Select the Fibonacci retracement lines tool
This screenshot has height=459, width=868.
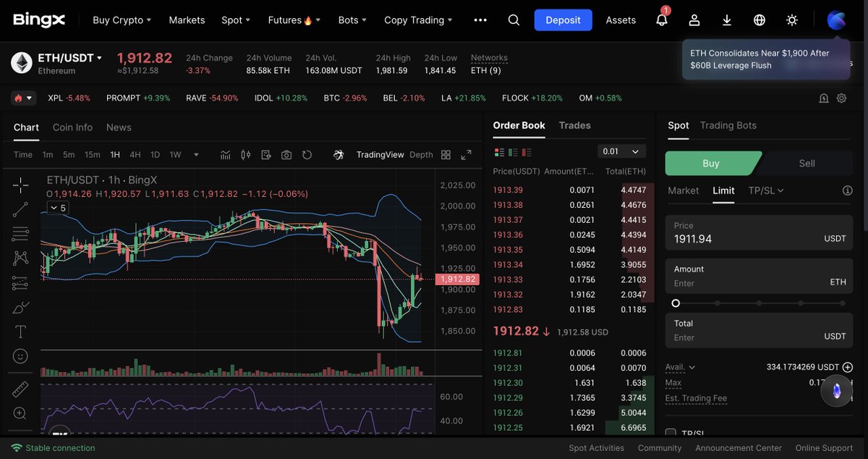tap(20, 234)
